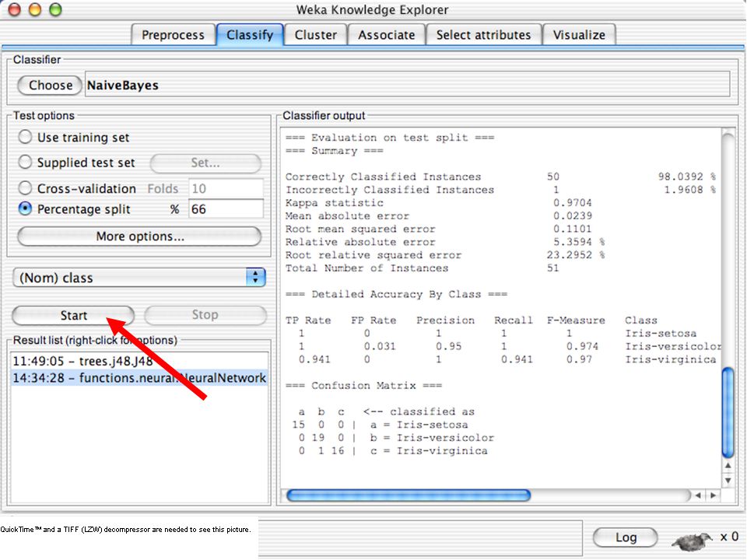Click the "Correctly Classified Instances" line
This screenshot has height=560, width=747.
pyautogui.click(x=500, y=177)
